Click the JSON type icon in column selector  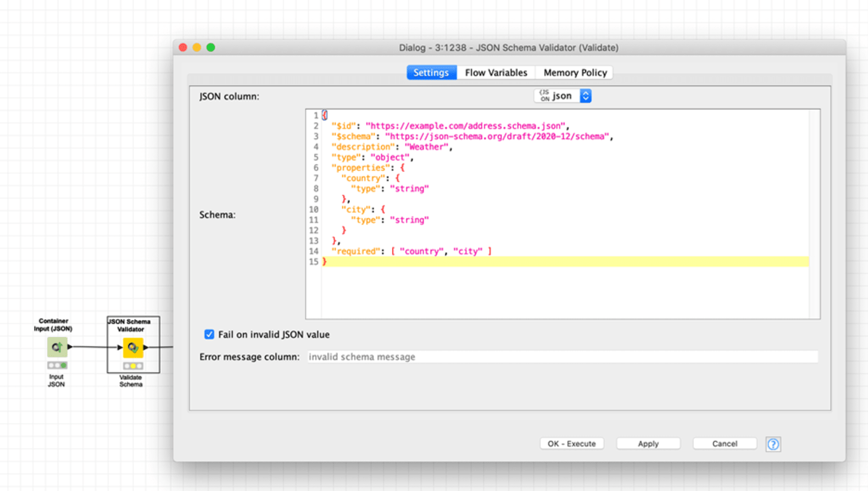tap(544, 96)
